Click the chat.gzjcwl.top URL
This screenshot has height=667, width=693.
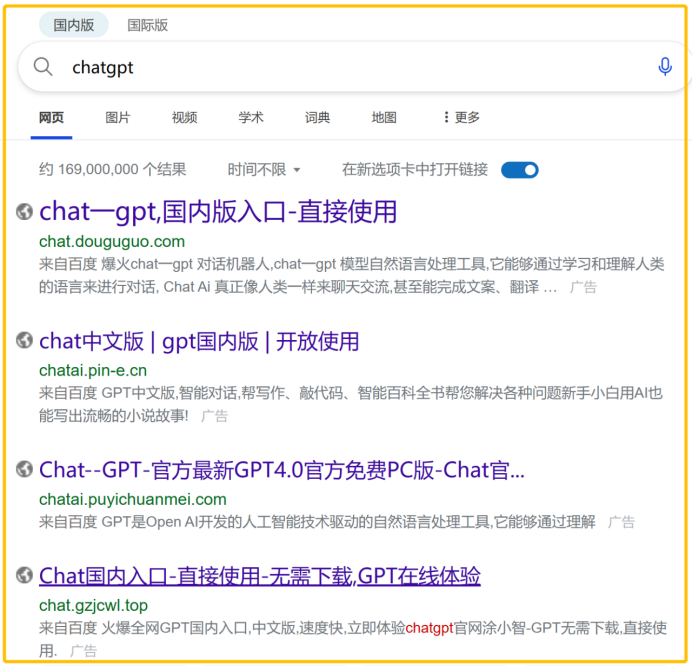pyautogui.click(x=93, y=606)
